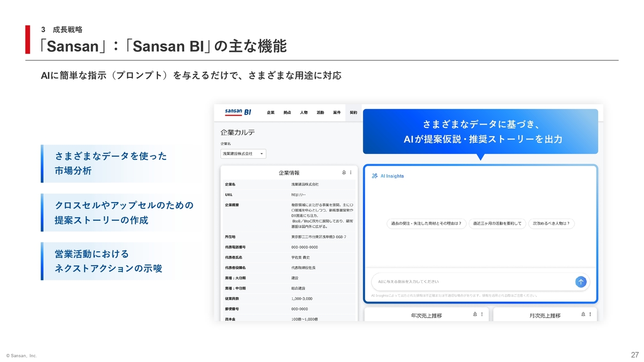Click the 企業情報 panel title
Image resolution: width=644 pixels, height=362 pixels.
(x=289, y=173)
